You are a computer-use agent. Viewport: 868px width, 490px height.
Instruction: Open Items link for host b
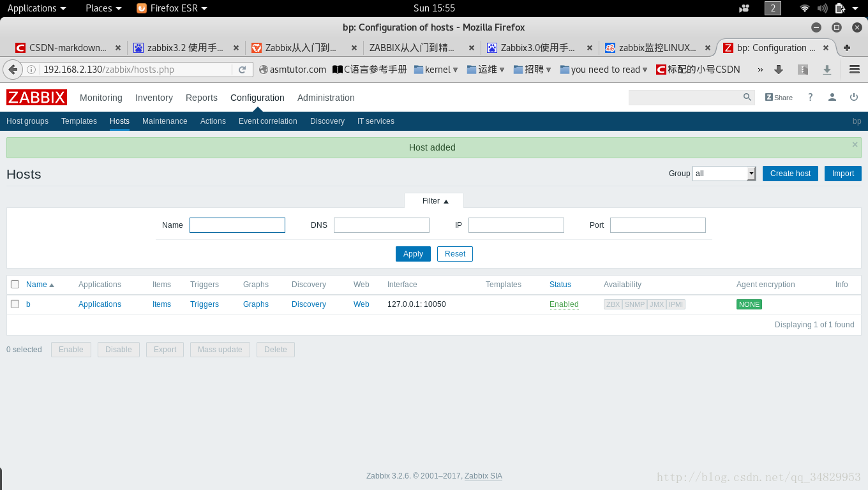161,304
